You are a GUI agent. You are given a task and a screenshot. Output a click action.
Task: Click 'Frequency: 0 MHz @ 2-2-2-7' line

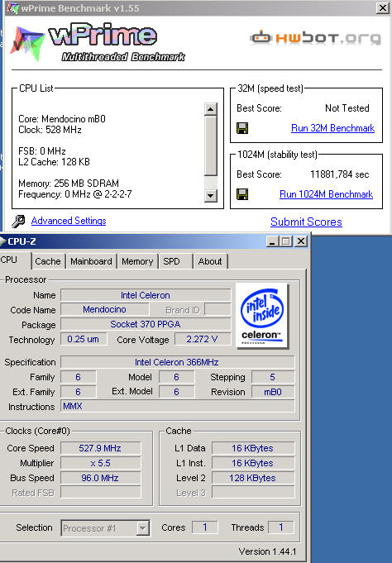click(75, 194)
